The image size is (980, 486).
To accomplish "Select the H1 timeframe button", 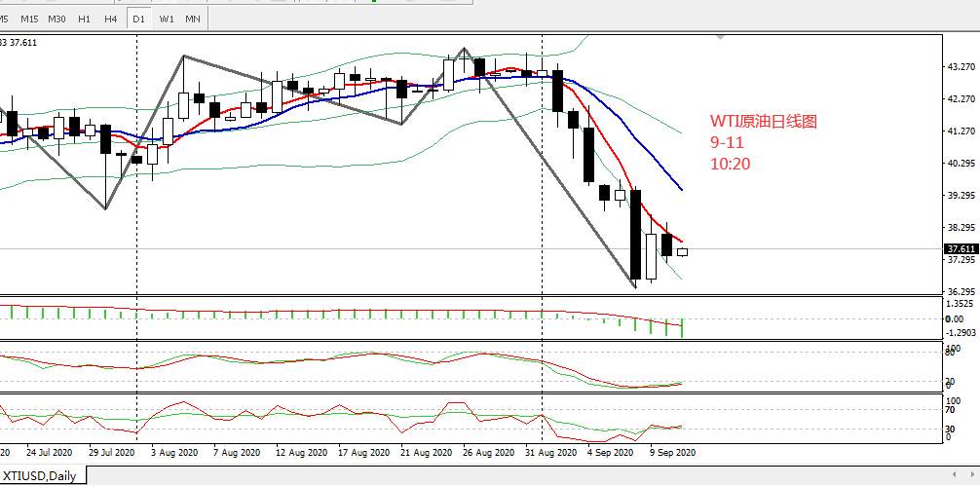I will [x=84, y=19].
